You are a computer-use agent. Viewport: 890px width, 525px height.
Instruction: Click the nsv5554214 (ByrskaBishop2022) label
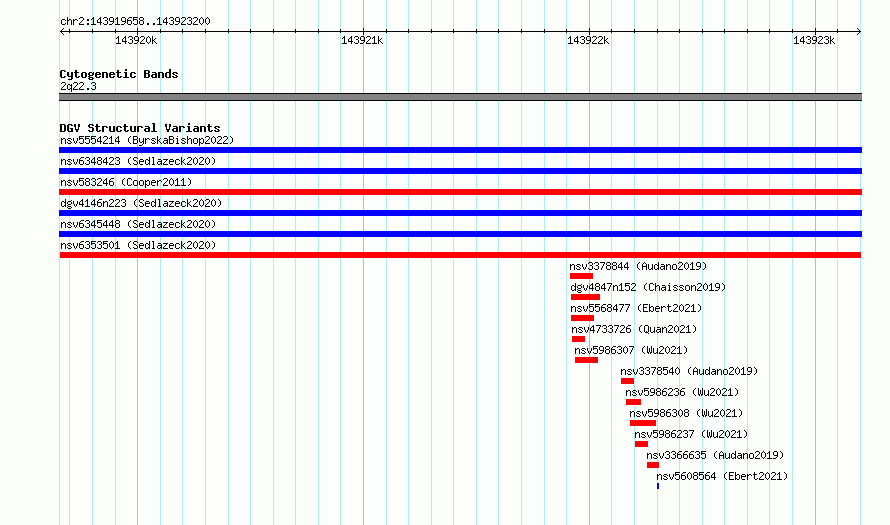click(147, 140)
